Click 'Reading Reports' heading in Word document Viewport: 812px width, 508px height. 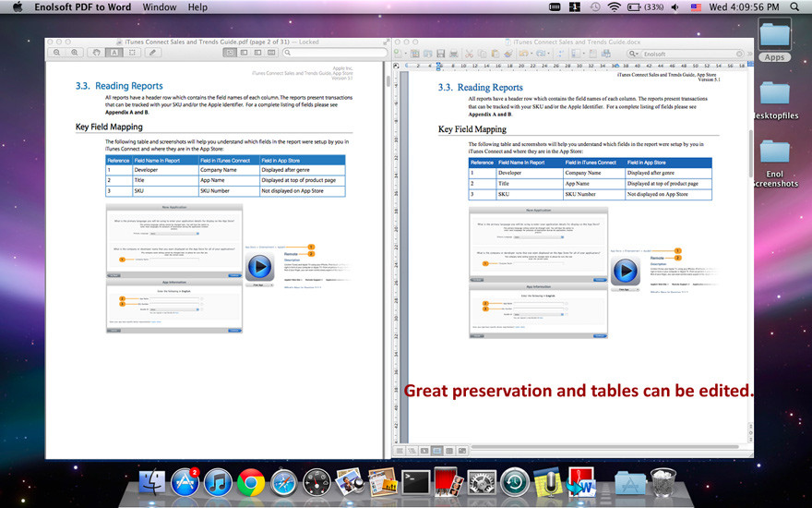tap(490, 87)
